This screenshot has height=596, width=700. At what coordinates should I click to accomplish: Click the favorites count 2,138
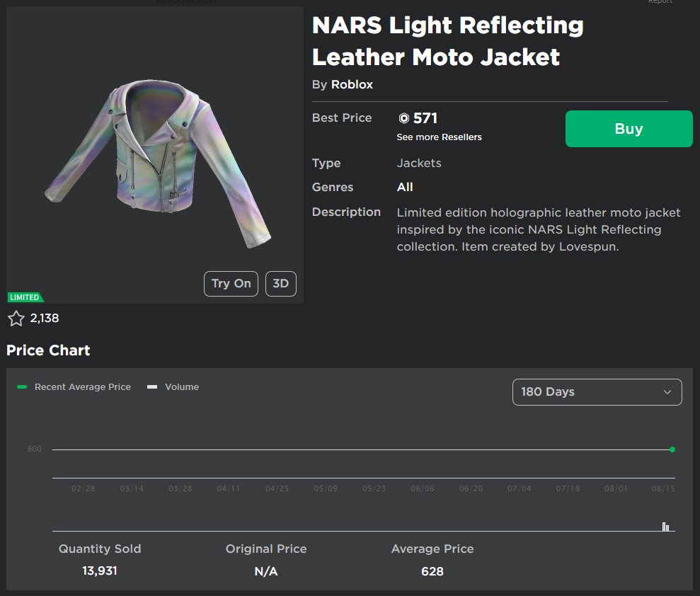[44, 319]
